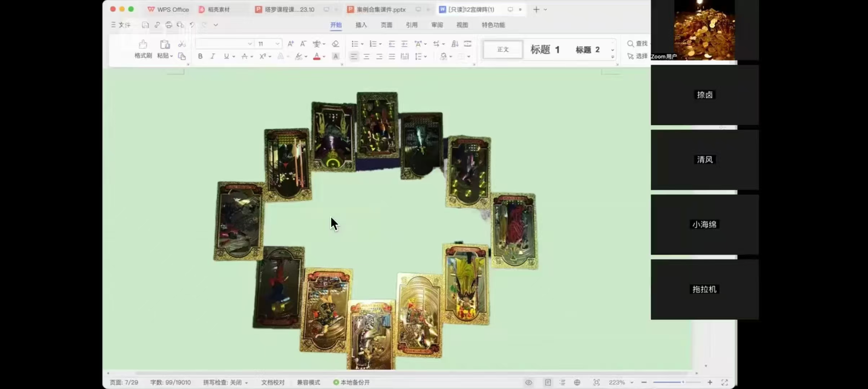This screenshot has width=868, height=389.
Task: Click the Find (查找) magnifier icon
Action: pos(630,44)
